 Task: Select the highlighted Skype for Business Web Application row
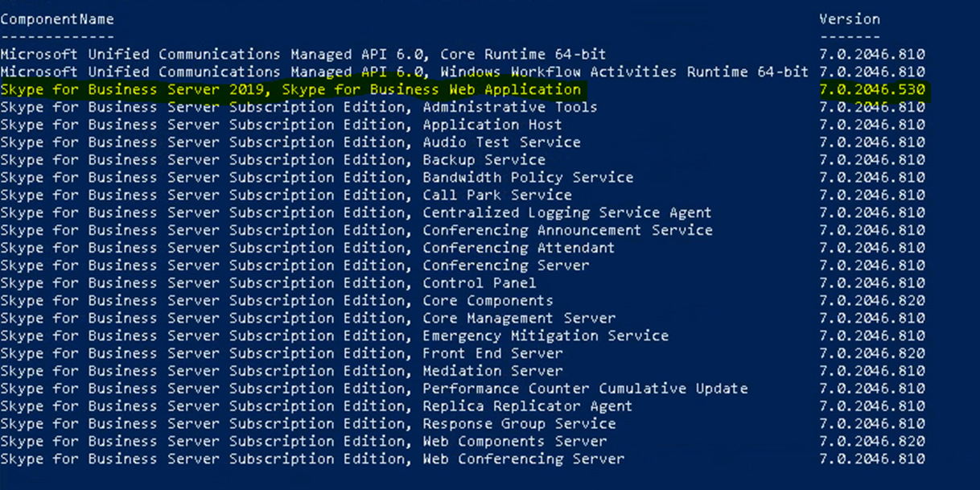point(290,89)
